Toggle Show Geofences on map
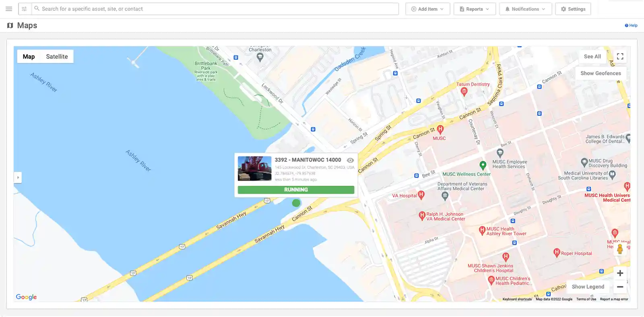The height and width of the screenshot is (317, 644). tap(601, 73)
